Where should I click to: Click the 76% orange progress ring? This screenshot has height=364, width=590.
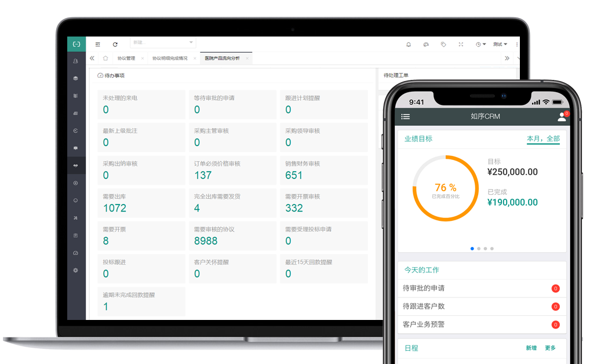pyautogui.click(x=446, y=188)
